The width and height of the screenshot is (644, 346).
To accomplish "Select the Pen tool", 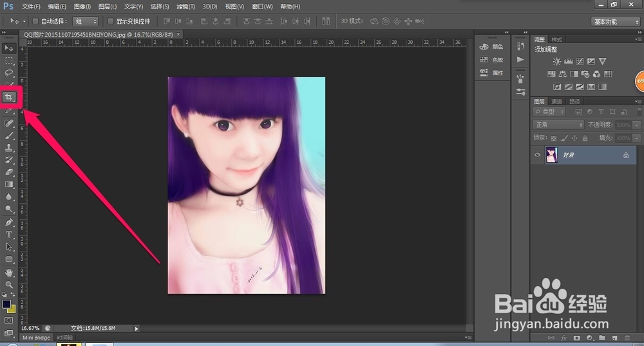I will [8, 222].
